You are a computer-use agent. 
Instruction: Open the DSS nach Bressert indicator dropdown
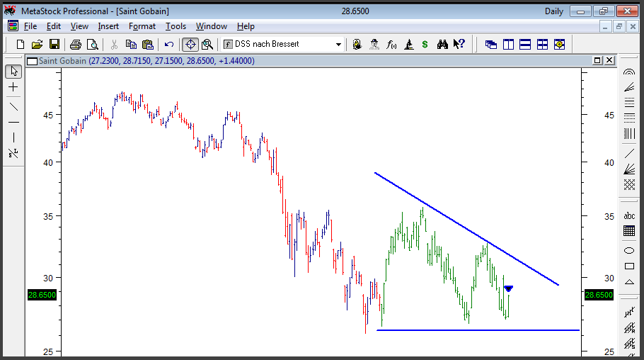point(282,44)
